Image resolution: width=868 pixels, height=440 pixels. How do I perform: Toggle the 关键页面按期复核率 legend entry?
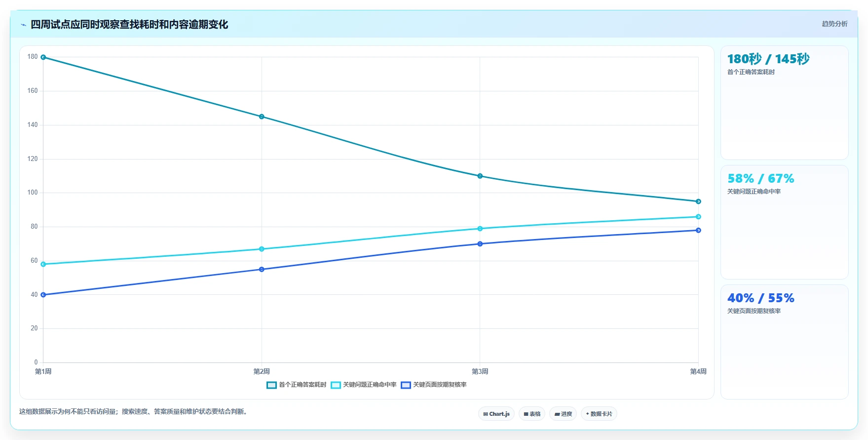point(434,385)
